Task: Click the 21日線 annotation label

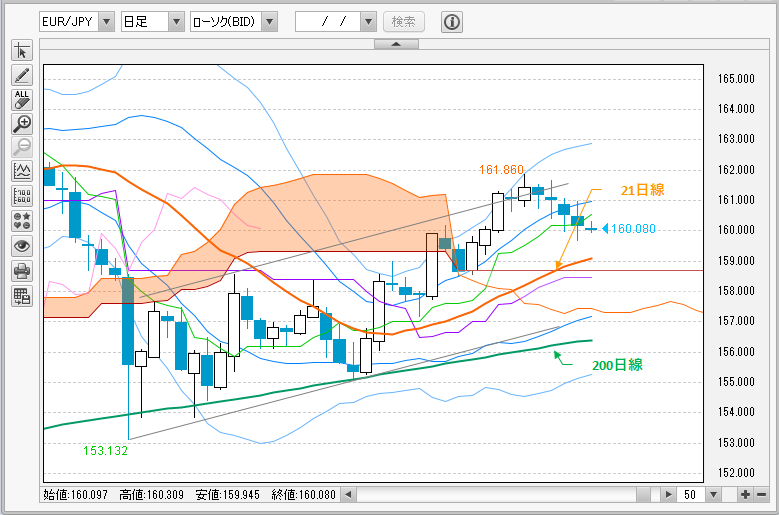Action: coord(642,190)
